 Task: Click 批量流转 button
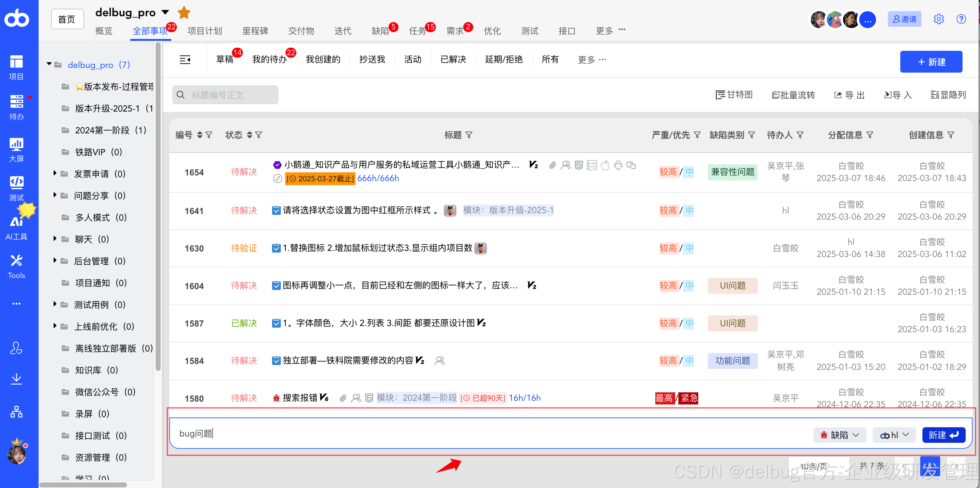[793, 95]
